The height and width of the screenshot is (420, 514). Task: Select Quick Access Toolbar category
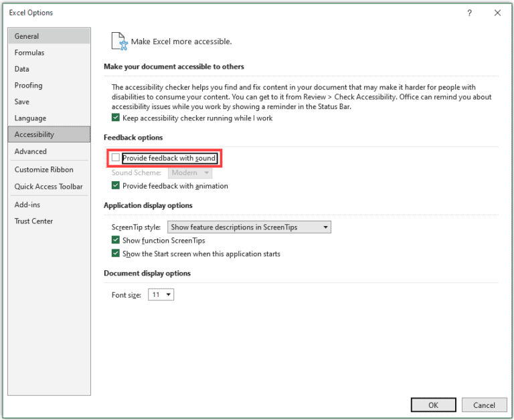click(49, 187)
